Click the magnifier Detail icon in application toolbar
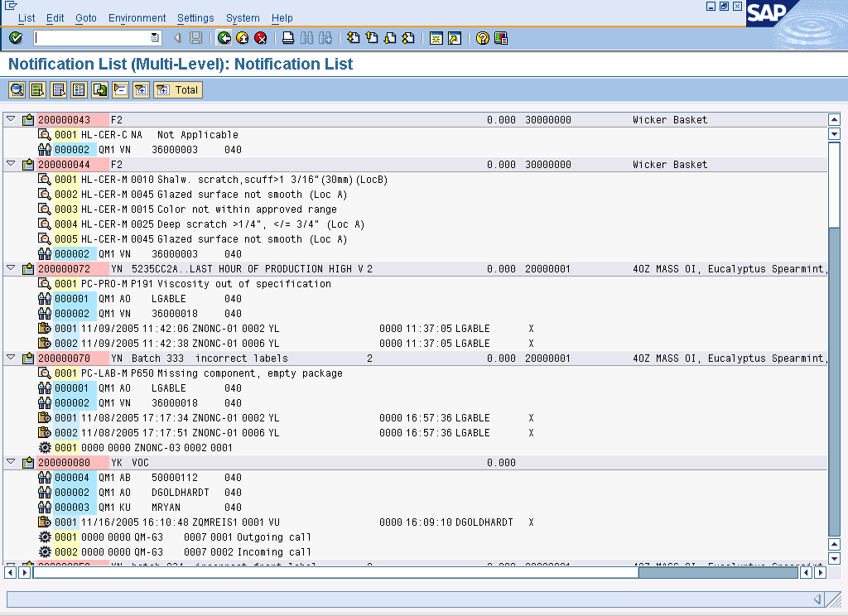This screenshot has height=616, width=848. pos(17,89)
